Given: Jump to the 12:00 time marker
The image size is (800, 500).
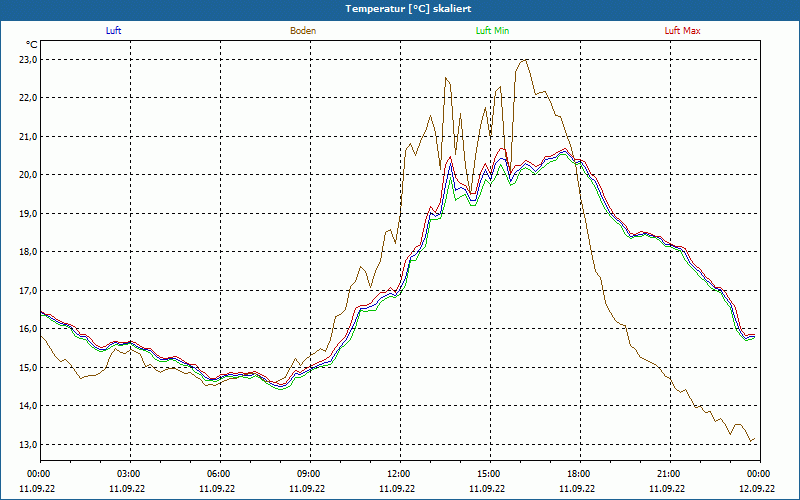Looking at the screenshot, I should click(399, 473).
